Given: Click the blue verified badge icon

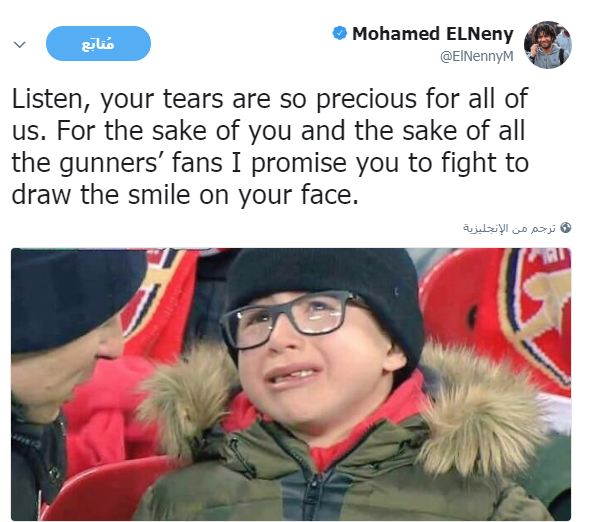Looking at the screenshot, I should (339, 33).
